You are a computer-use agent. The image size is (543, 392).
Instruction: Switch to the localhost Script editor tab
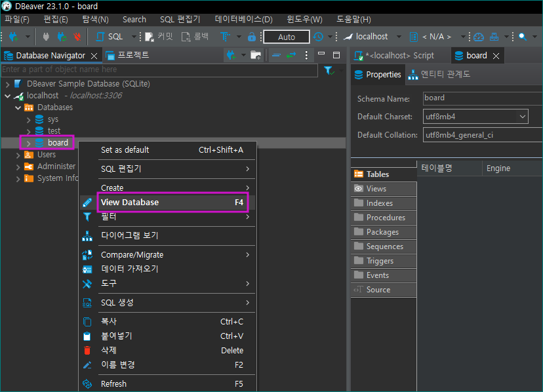[399, 56]
